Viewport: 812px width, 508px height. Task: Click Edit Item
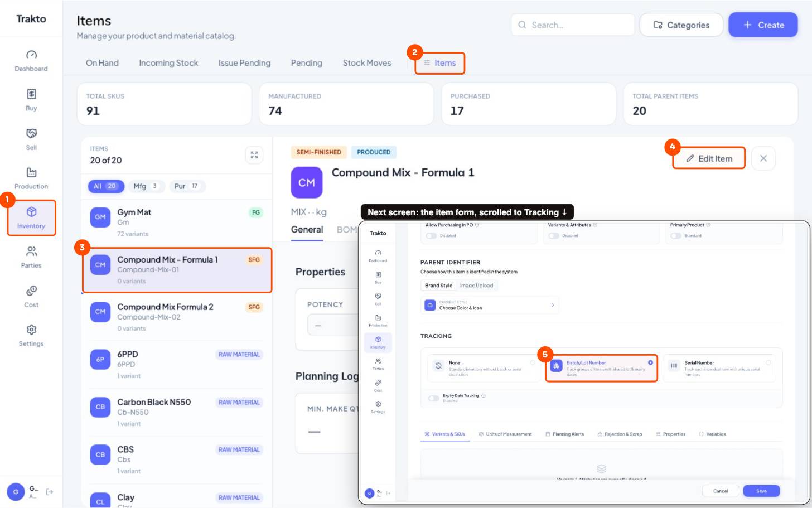point(709,158)
